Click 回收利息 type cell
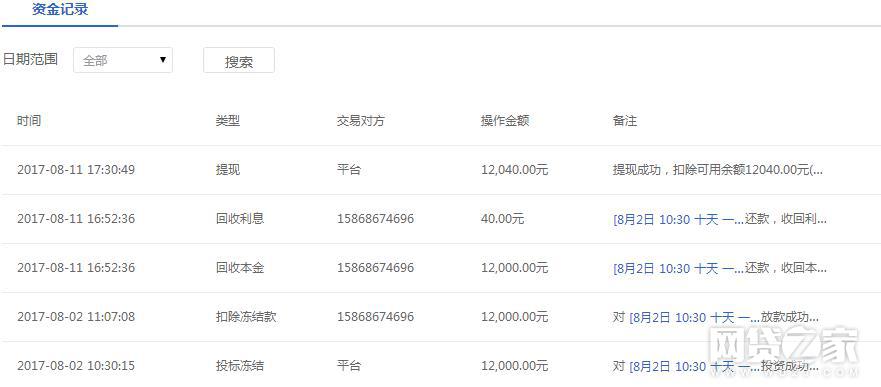 coord(240,218)
